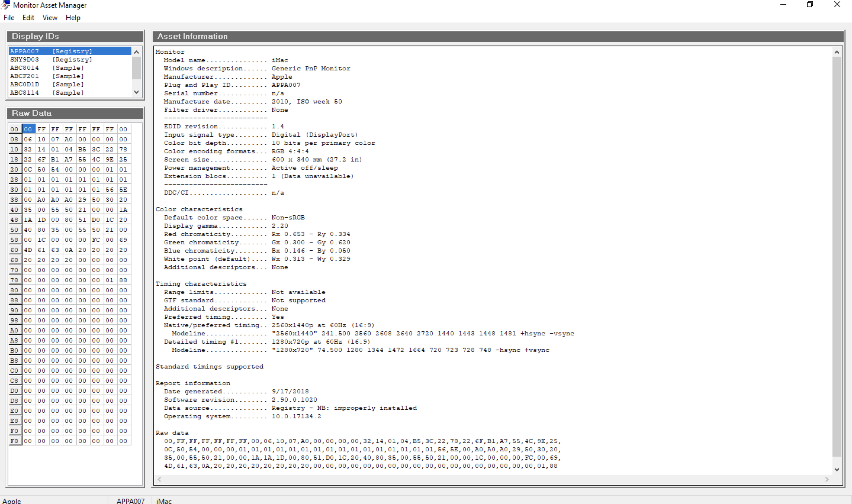The height and width of the screenshot is (504, 852).
Task: Click the Display gamma 2.20 line
Action: click(x=226, y=226)
